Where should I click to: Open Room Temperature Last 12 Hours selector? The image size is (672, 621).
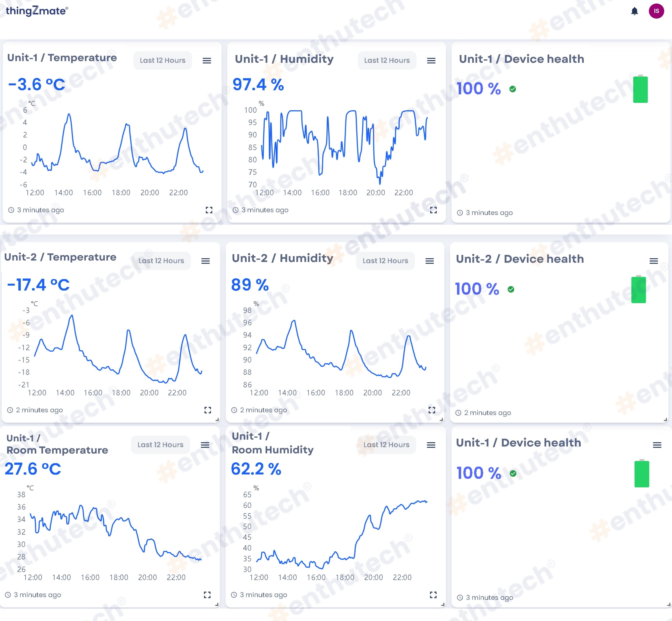pyautogui.click(x=160, y=445)
